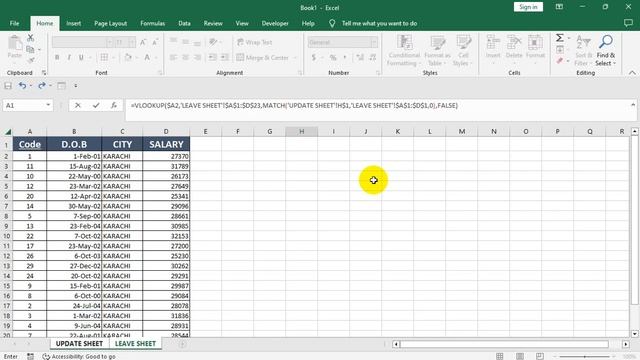Screen dimensions: 640x360
Task: Select the UPDATE SHEET worksheet tab
Action: (79, 344)
